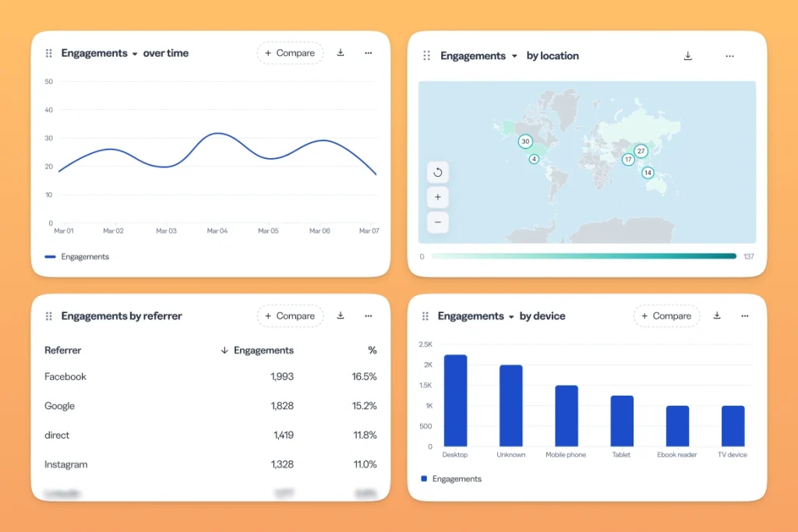Click the Mar 02 axis label
This screenshot has height=532, width=798.
pyautogui.click(x=113, y=231)
